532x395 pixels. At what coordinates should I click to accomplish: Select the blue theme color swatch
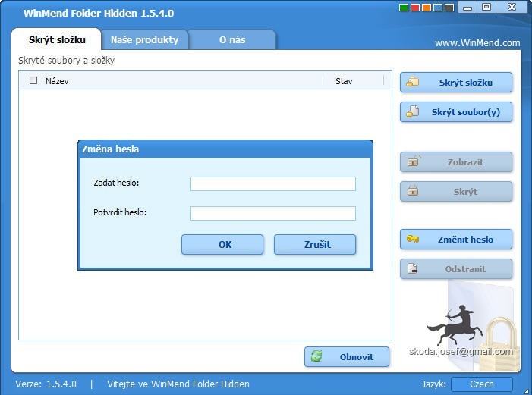[x=438, y=8]
